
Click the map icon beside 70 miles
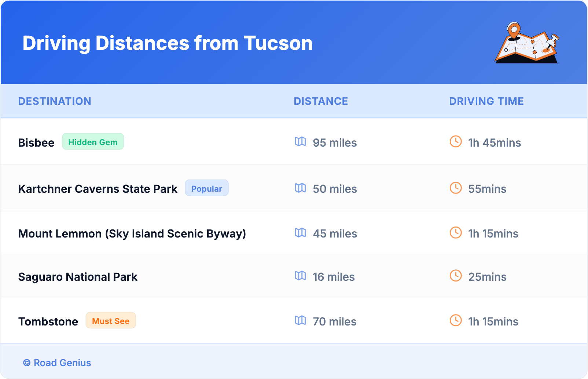pos(300,321)
